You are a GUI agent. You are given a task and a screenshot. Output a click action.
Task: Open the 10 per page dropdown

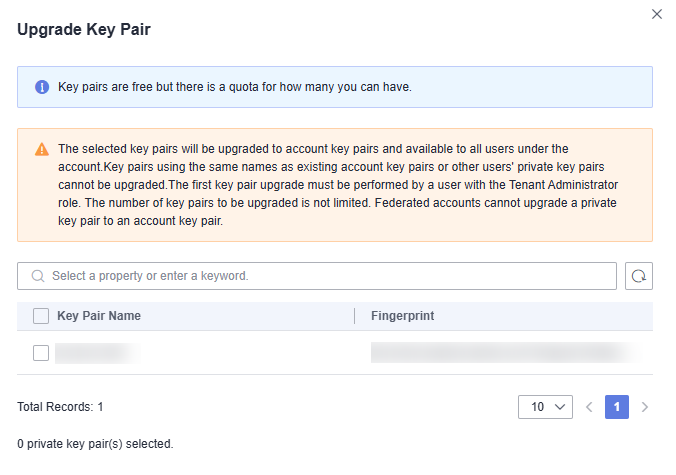coord(545,407)
